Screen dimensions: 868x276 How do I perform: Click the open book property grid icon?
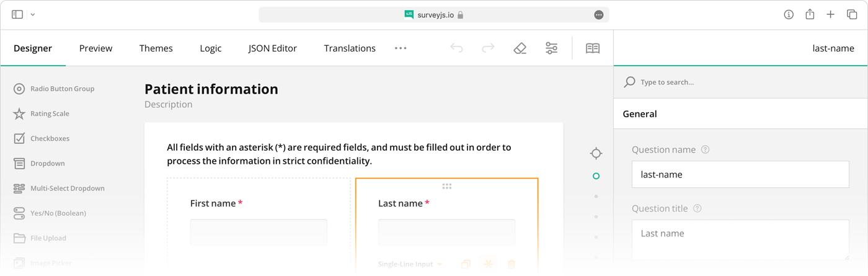593,48
